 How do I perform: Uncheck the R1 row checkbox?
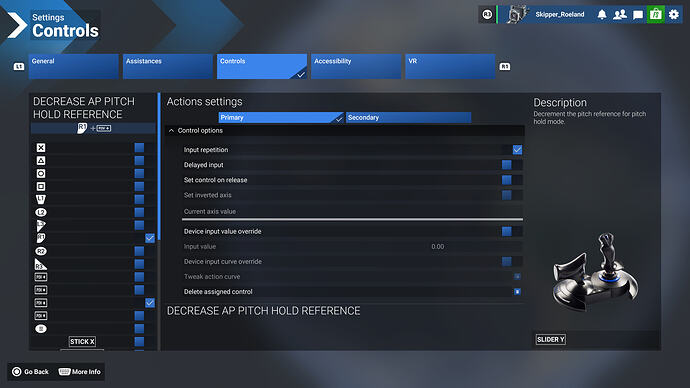pos(150,238)
